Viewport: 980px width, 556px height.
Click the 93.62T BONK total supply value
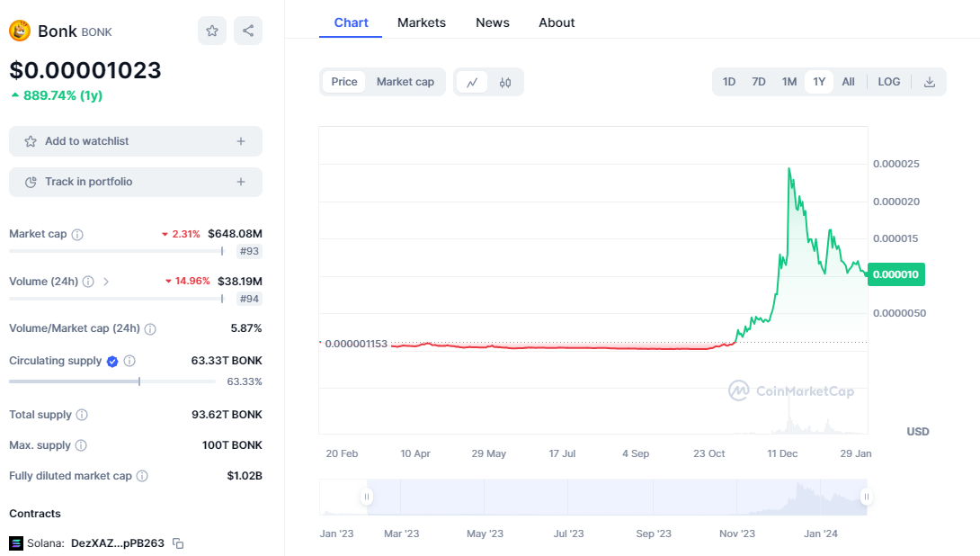[x=227, y=415]
